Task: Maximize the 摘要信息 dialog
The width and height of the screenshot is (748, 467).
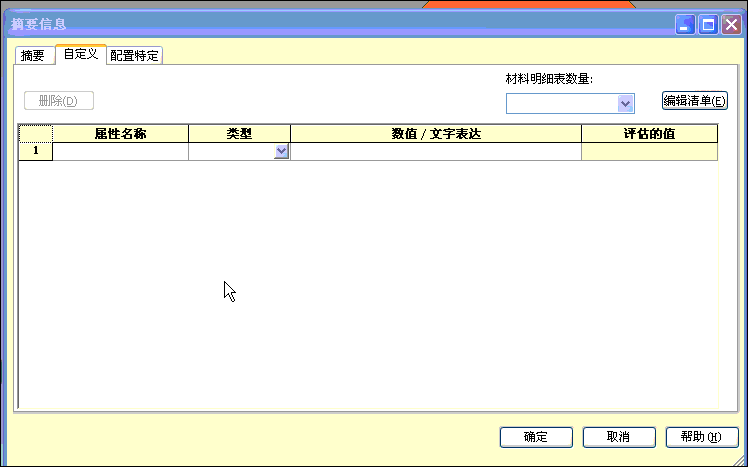Action: click(708, 24)
